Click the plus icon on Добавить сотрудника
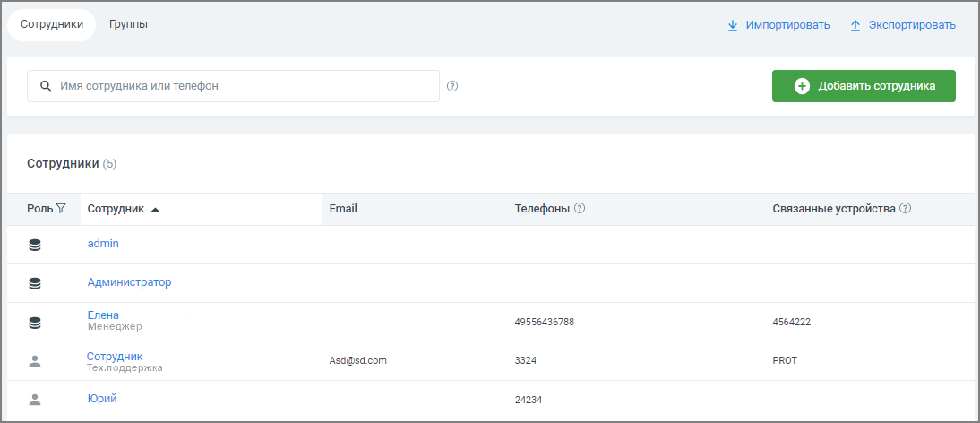Screen dimensions: 980x423 coord(802,86)
